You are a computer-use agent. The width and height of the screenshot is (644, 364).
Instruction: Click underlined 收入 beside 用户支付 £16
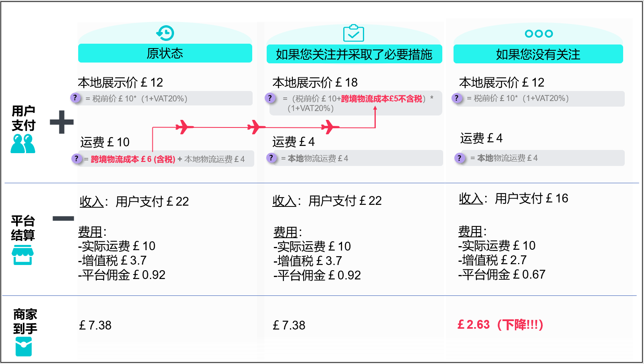click(x=471, y=198)
